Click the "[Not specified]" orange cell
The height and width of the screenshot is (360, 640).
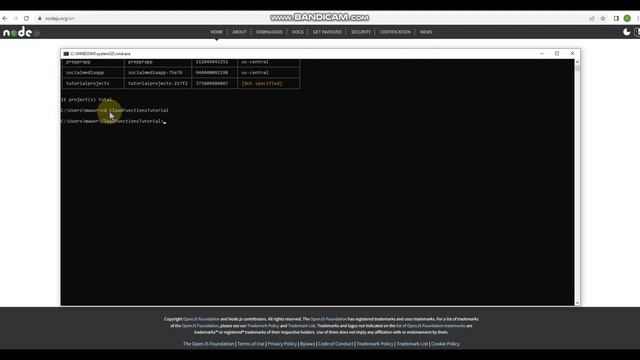click(x=262, y=83)
